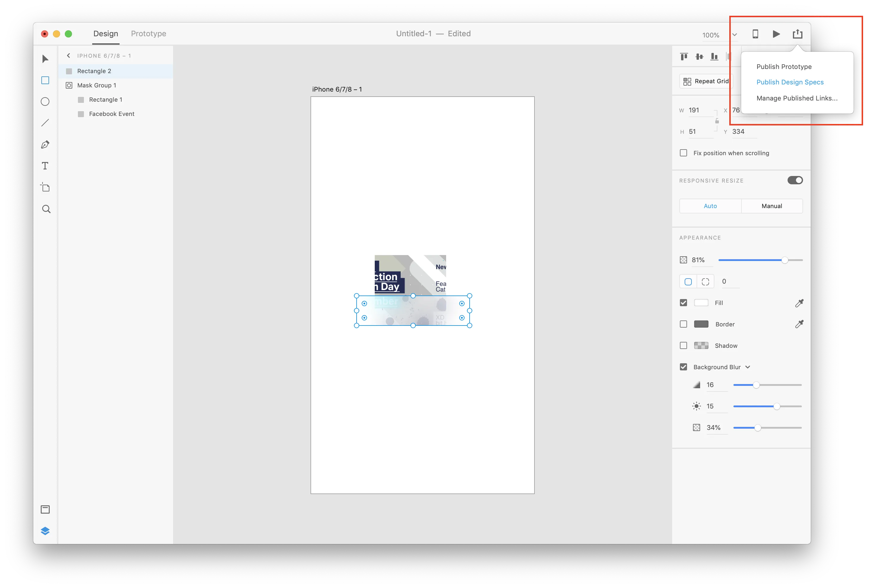The width and height of the screenshot is (875, 588).
Task: Click the Fill color swatch
Action: click(701, 303)
